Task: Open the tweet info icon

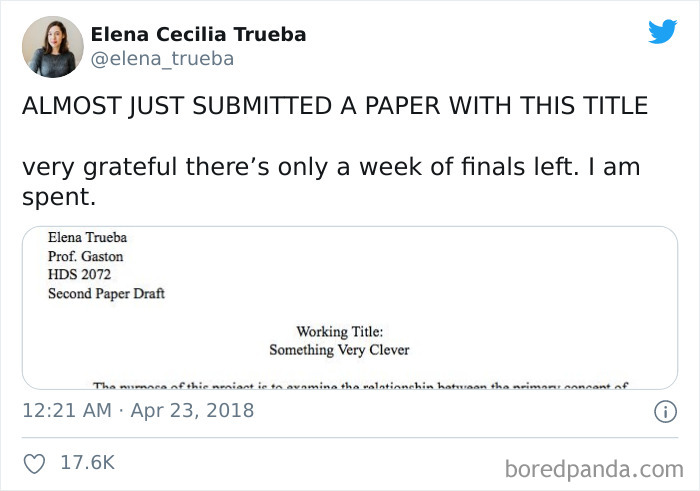Action: 662,410
